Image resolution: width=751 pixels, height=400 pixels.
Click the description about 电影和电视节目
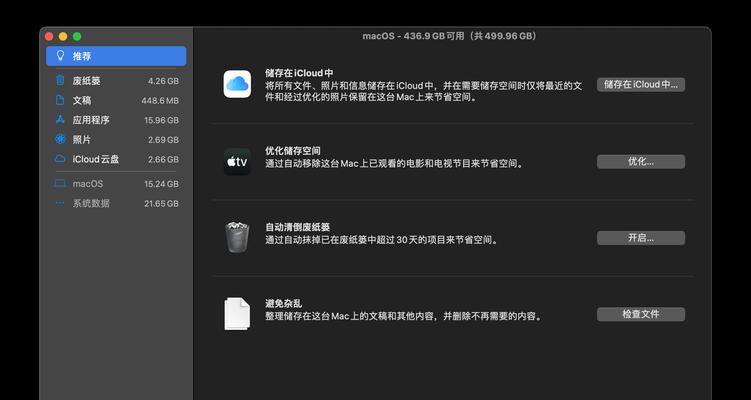(396, 163)
